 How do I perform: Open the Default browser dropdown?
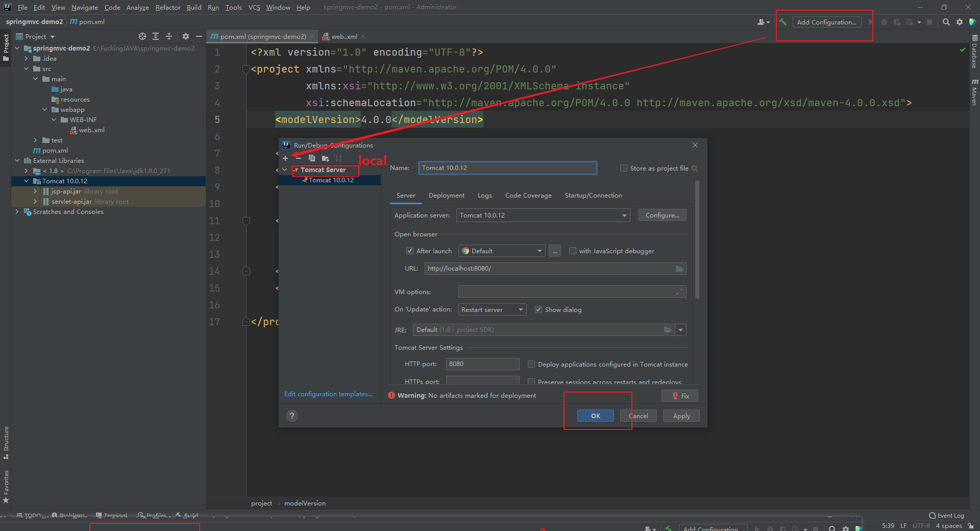502,251
